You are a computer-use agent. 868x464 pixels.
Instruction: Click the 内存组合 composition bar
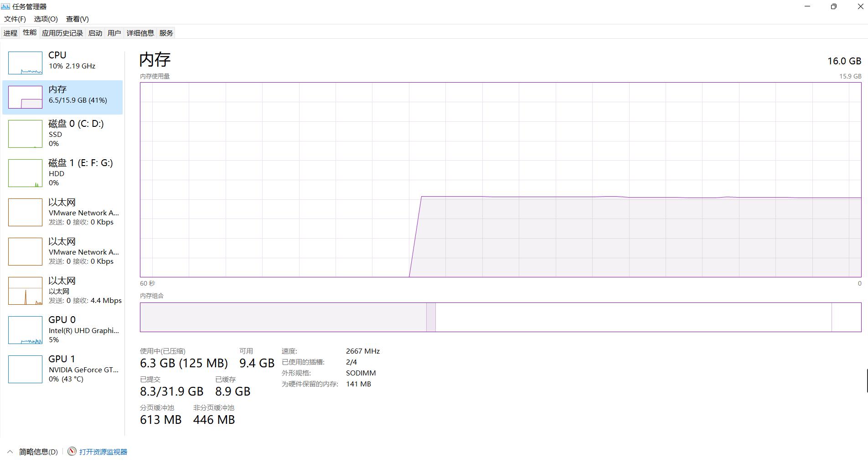coord(501,317)
